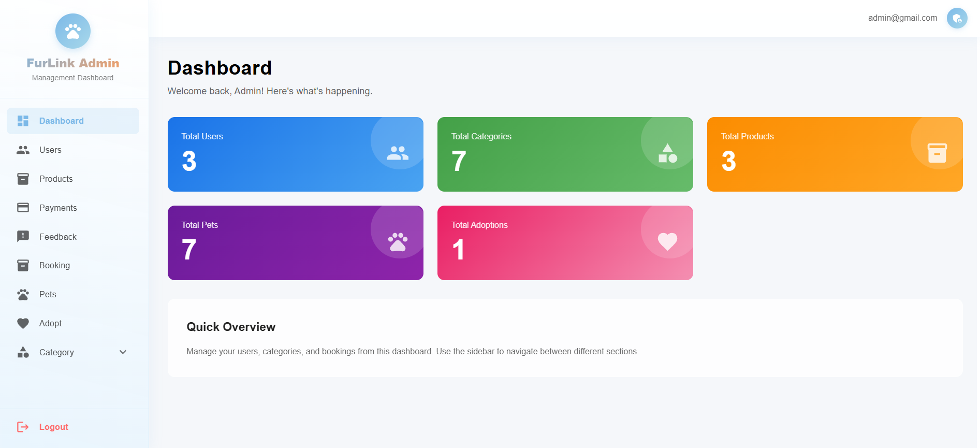
Task: Select the Category menu label
Action: click(56, 352)
